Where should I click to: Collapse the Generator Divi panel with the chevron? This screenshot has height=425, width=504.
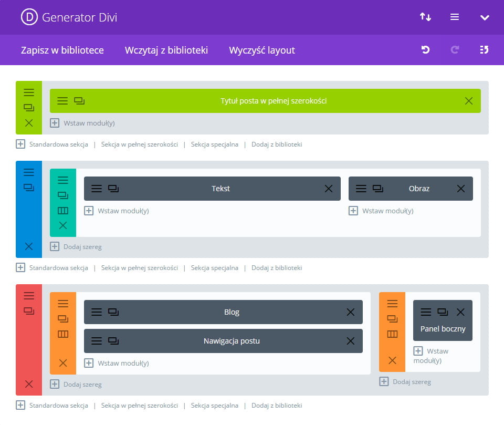(x=485, y=17)
